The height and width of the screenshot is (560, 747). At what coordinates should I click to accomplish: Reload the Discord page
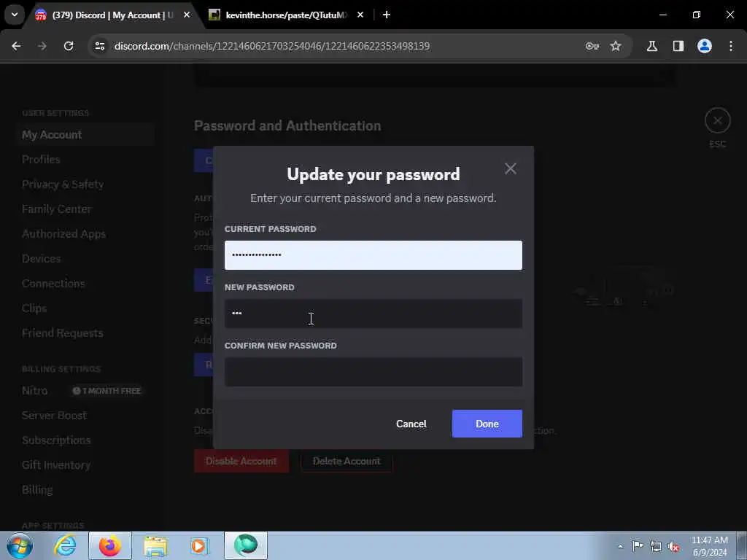tap(69, 46)
